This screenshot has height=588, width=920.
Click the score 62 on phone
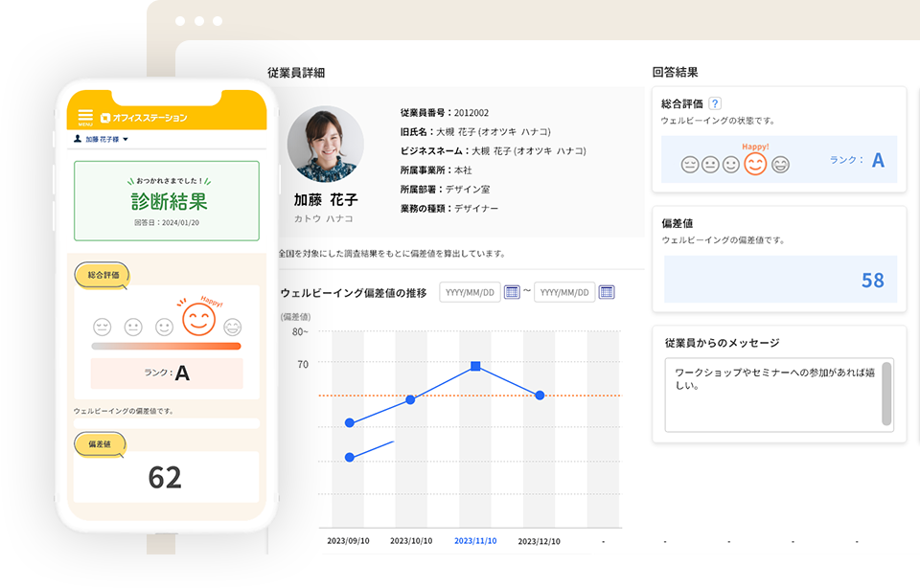165,477
